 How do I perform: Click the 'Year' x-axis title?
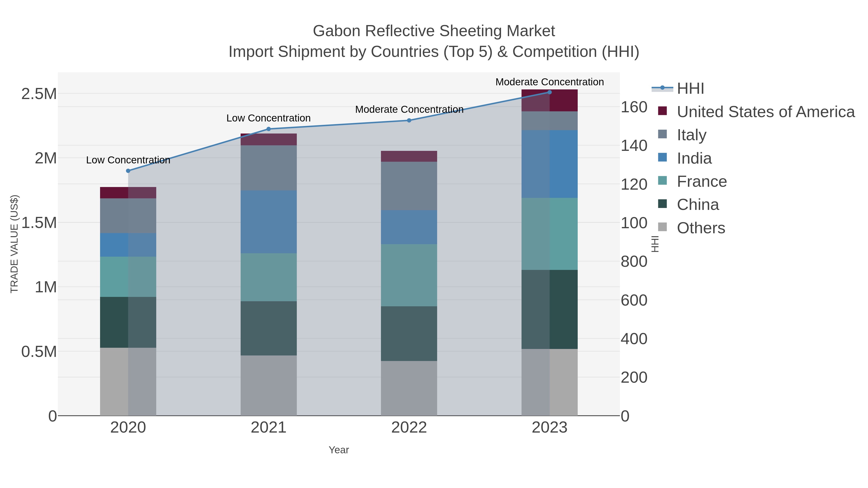point(339,450)
